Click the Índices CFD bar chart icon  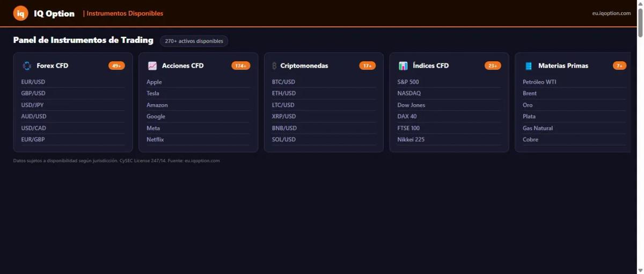[x=403, y=66]
